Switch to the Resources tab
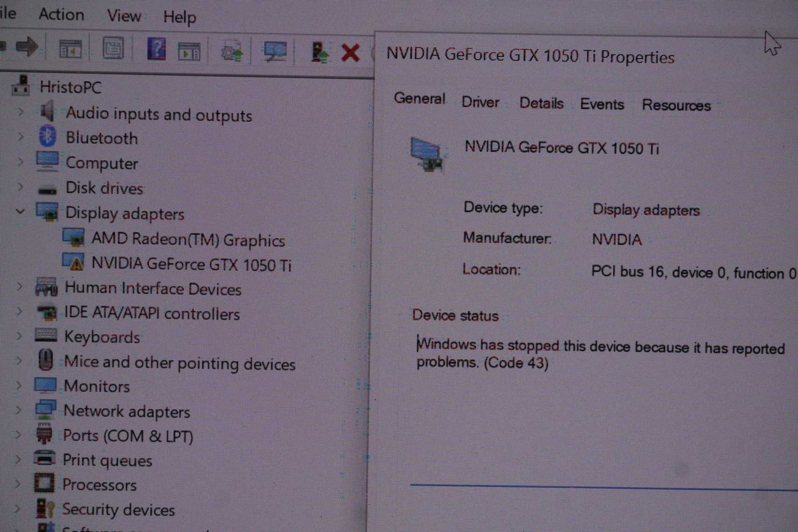 676,105
